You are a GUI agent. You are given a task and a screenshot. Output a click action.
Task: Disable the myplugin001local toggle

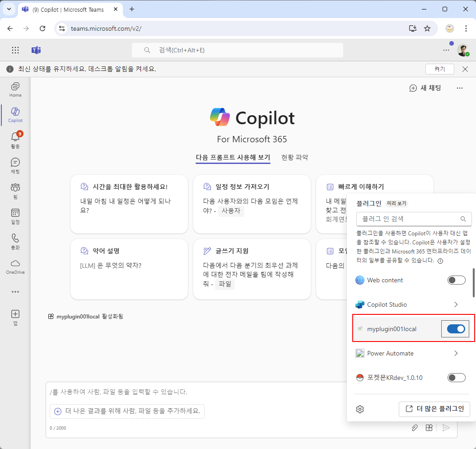456,329
